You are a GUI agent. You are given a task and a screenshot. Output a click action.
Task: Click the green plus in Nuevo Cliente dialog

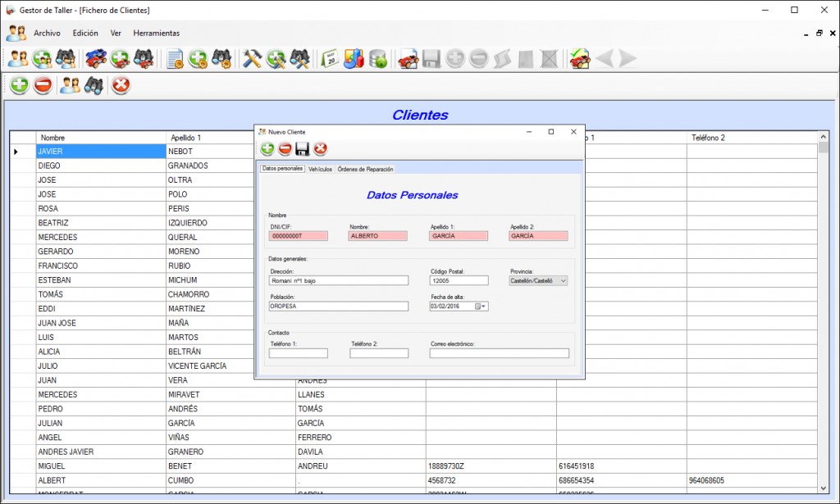click(x=267, y=148)
